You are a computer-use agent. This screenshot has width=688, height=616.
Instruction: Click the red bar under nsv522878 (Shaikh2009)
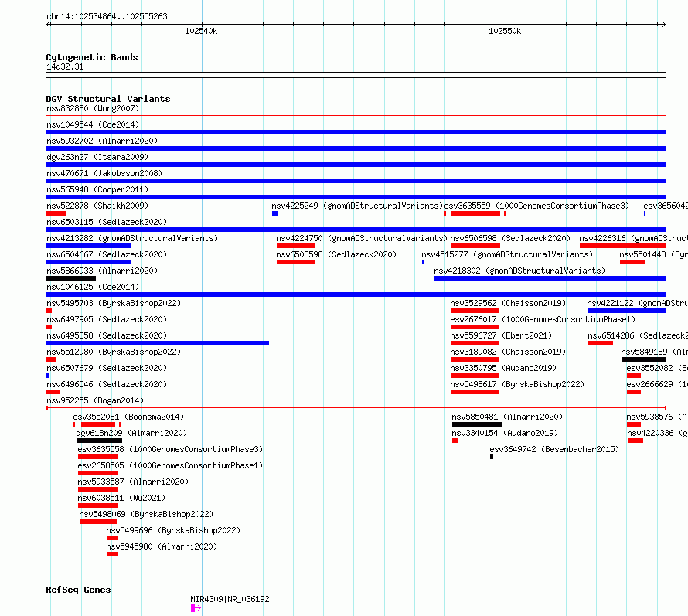click(x=56, y=213)
